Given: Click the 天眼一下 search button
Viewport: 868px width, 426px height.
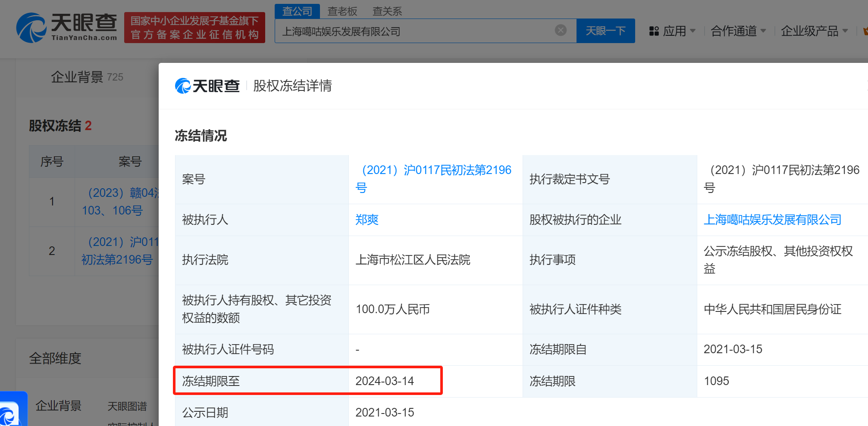Looking at the screenshot, I should click(x=605, y=31).
